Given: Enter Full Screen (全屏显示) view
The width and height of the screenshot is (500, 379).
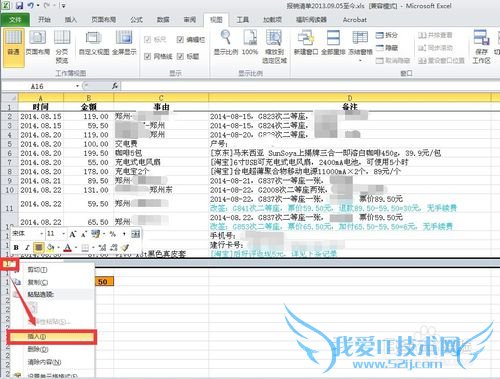Looking at the screenshot, I should point(124,42).
